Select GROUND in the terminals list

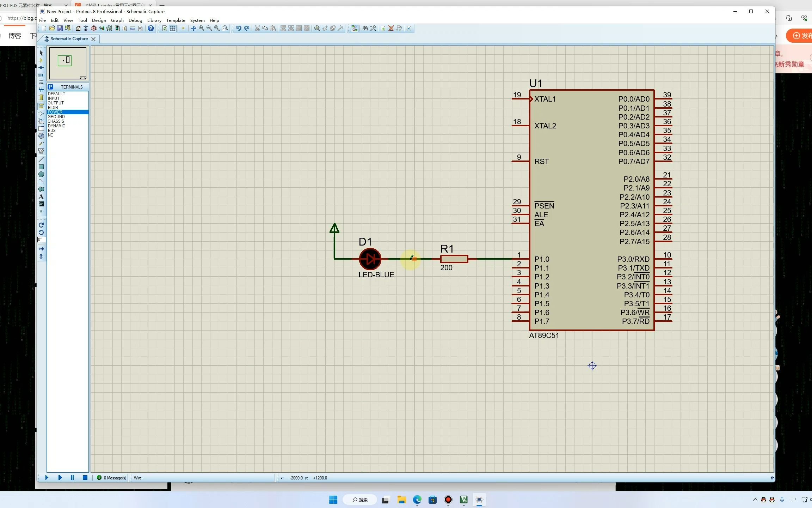[x=56, y=117]
